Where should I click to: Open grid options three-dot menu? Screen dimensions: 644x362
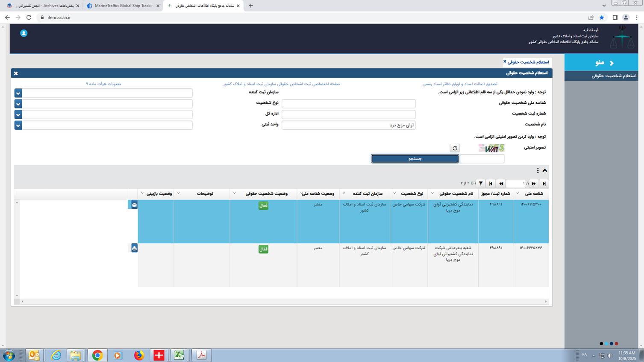(538, 170)
